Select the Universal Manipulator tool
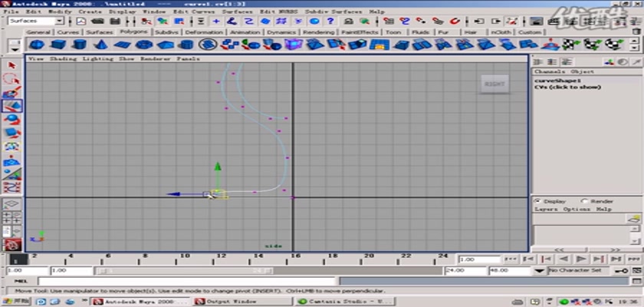 12,147
